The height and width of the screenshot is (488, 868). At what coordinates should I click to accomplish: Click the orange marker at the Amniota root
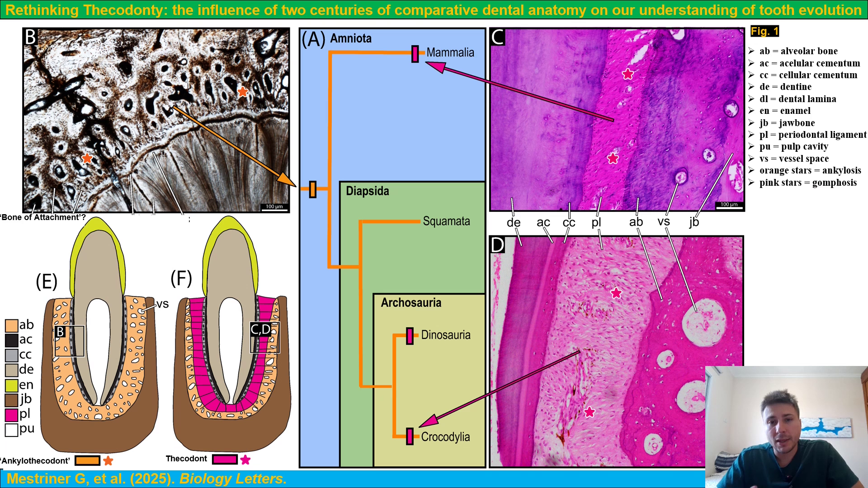(313, 189)
